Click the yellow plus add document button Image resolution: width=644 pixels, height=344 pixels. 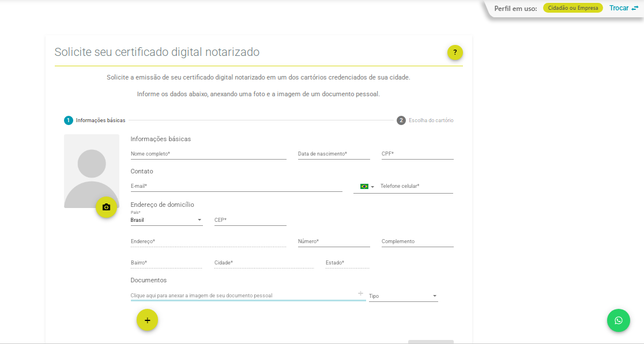(147, 320)
